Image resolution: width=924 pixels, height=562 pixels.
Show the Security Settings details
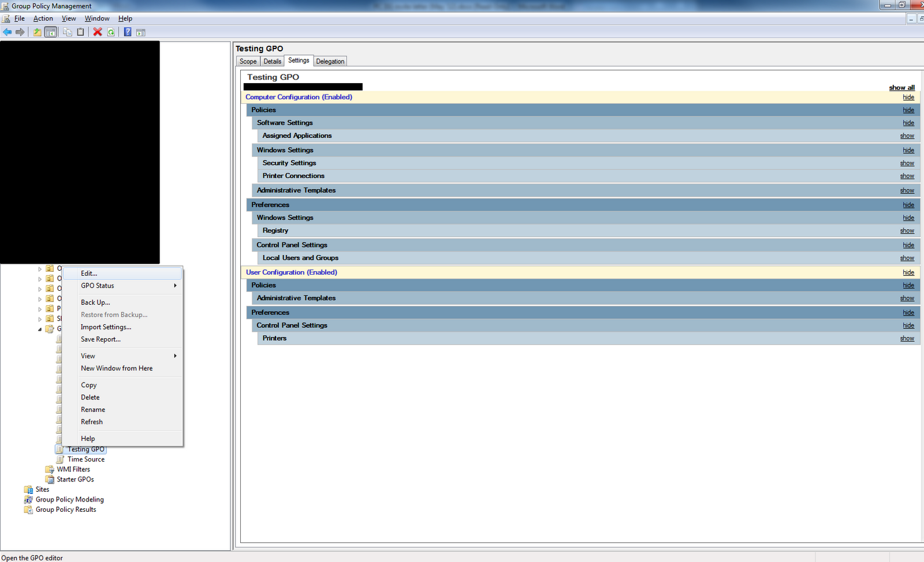[x=907, y=163]
